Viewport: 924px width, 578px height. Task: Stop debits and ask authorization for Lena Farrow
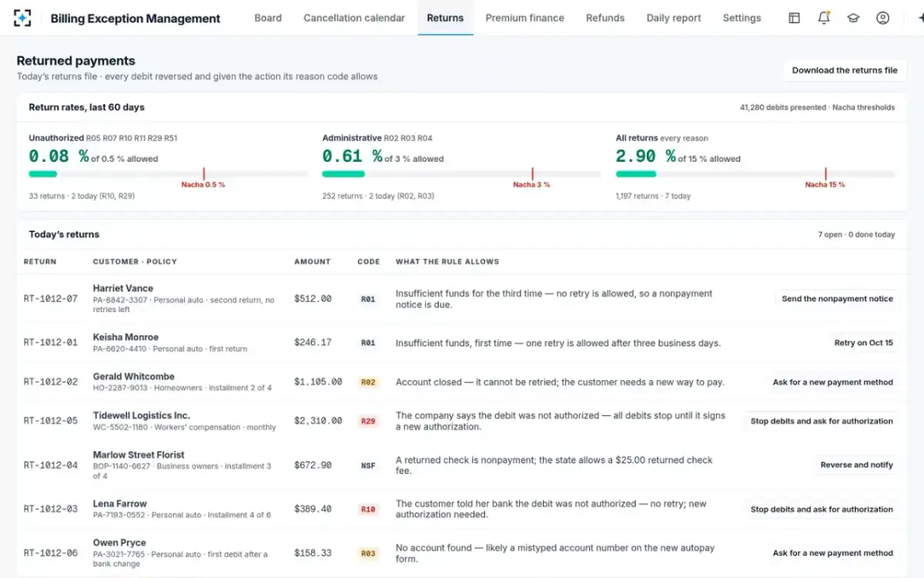(822, 509)
